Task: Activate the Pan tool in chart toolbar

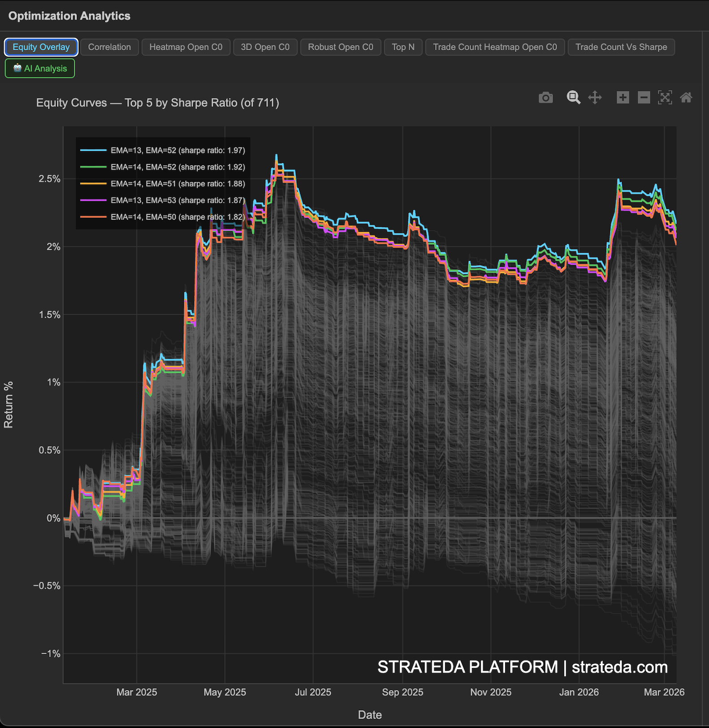Action: (595, 97)
